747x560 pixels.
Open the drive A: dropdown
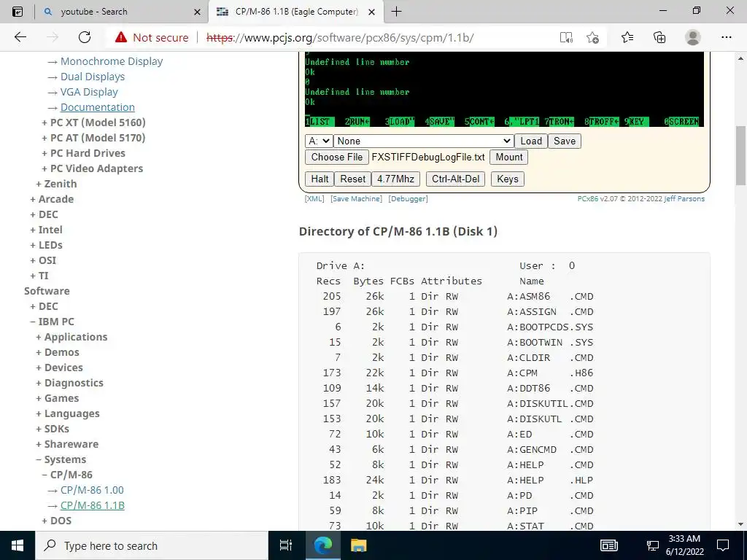[318, 141]
